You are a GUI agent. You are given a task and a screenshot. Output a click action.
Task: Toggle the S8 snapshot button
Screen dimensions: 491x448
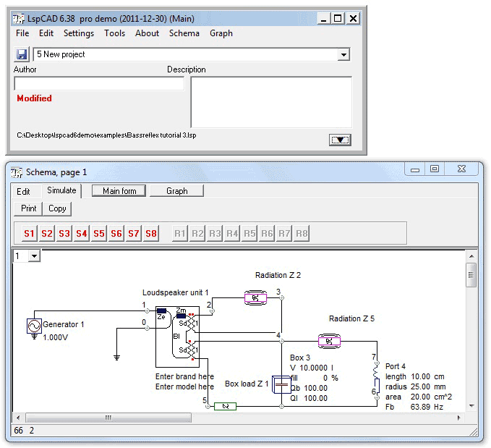(151, 234)
